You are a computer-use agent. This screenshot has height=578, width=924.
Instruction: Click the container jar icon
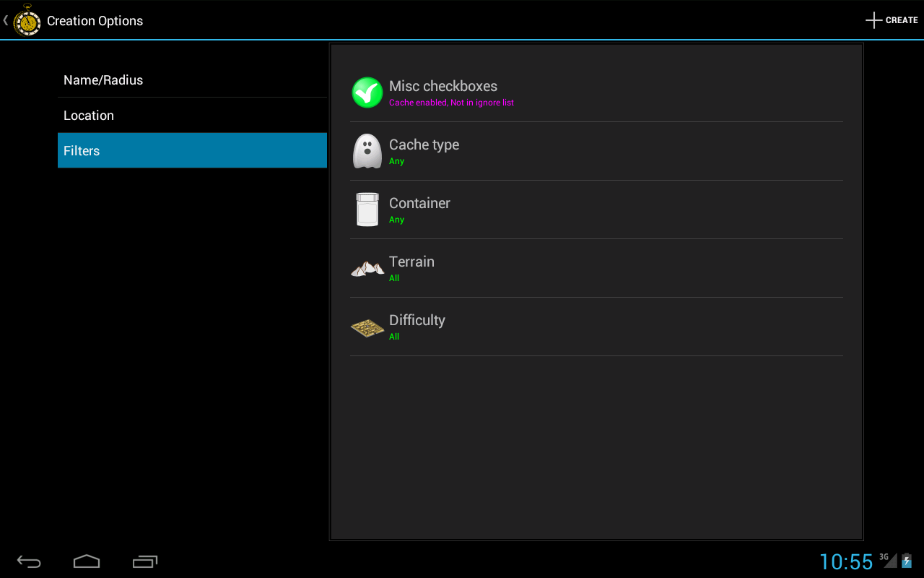pos(367,210)
